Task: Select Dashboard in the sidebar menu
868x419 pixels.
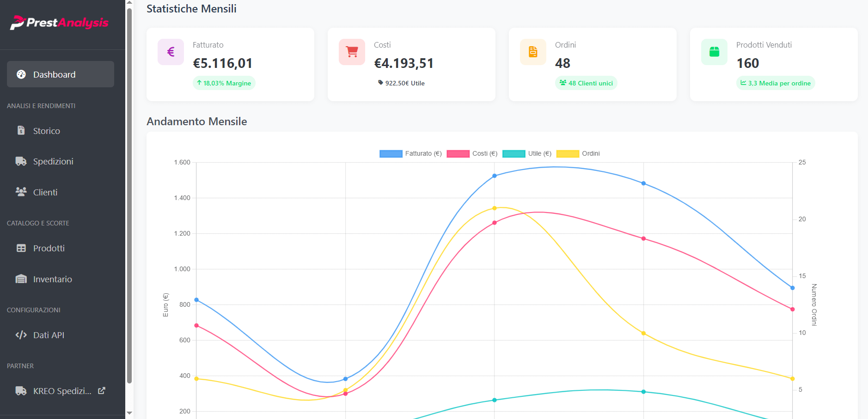Action: pos(54,74)
